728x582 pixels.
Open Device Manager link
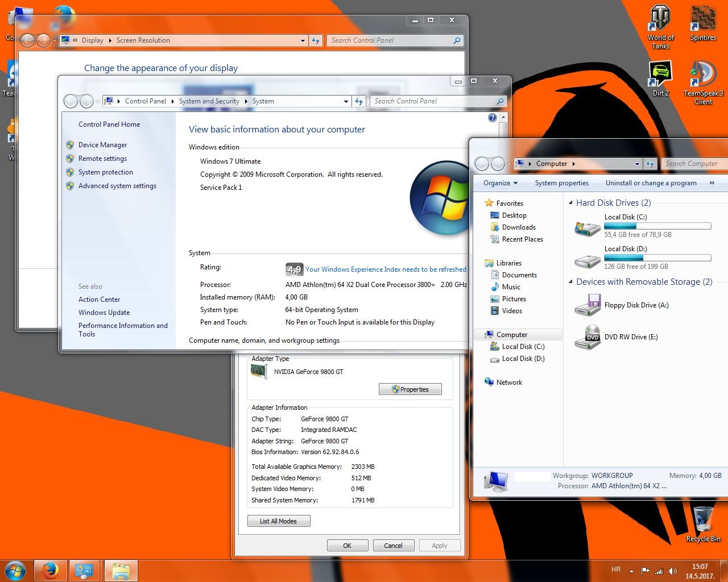[102, 145]
